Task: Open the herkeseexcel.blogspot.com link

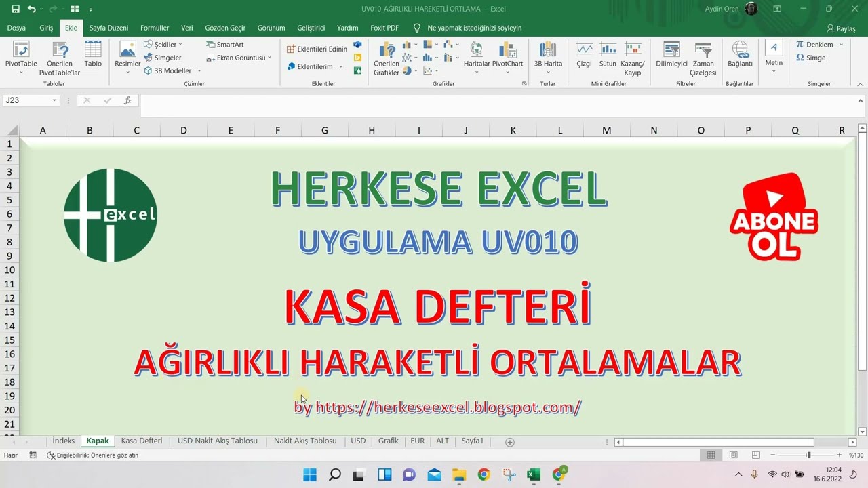Action: click(x=448, y=407)
